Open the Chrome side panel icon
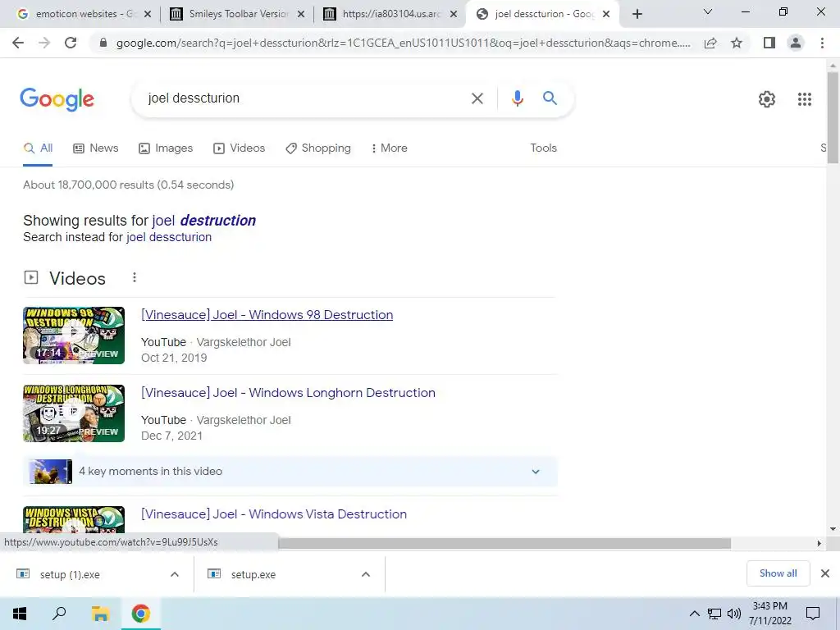The width and height of the screenshot is (840, 630). 769,43
